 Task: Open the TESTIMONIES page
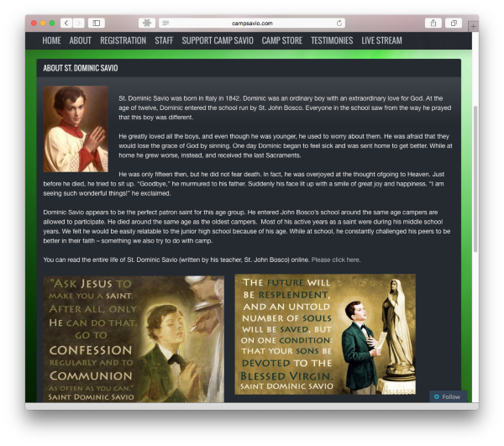pos(332,40)
